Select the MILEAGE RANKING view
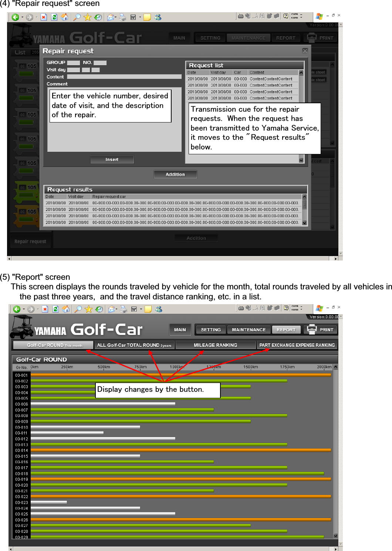 click(216, 345)
